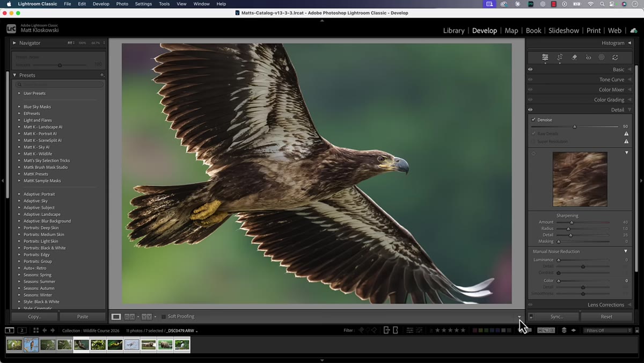
Task: Open the Photo menu
Action: pos(122,4)
